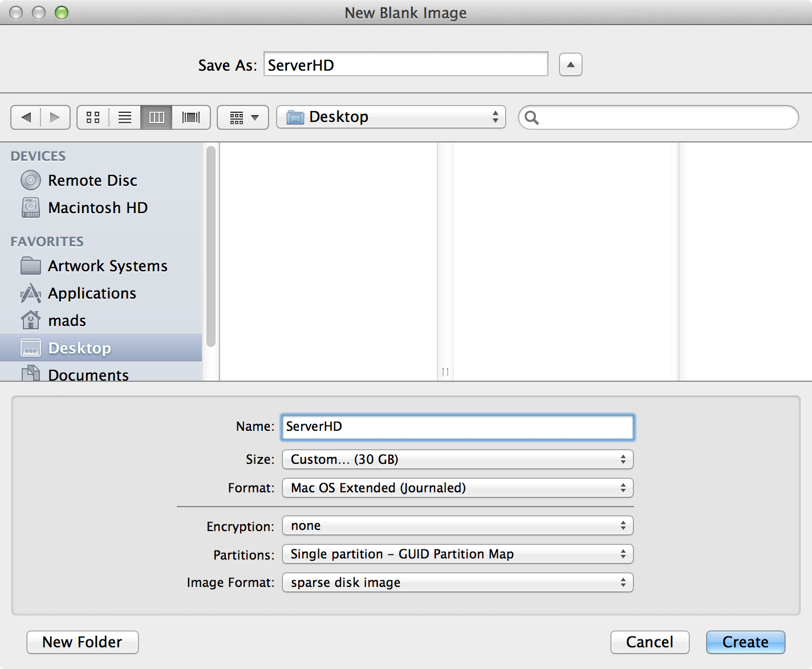812x669 pixels.
Task: Select the Macintosh HD device
Action: click(98, 207)
